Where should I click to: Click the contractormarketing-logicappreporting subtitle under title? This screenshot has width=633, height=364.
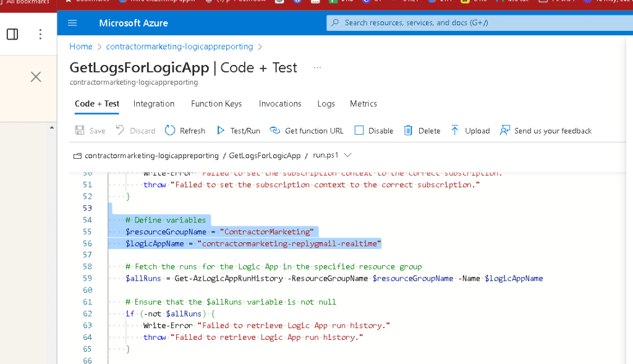[134, 82]
